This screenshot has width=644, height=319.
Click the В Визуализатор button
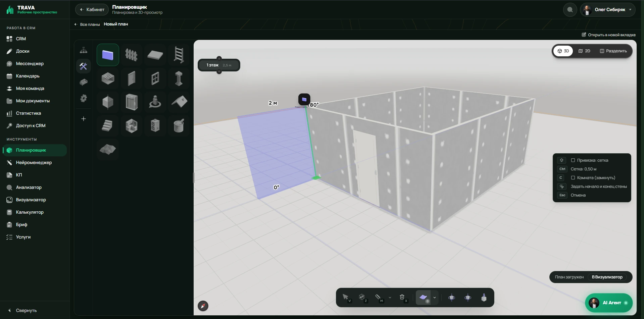pos(607,277)
